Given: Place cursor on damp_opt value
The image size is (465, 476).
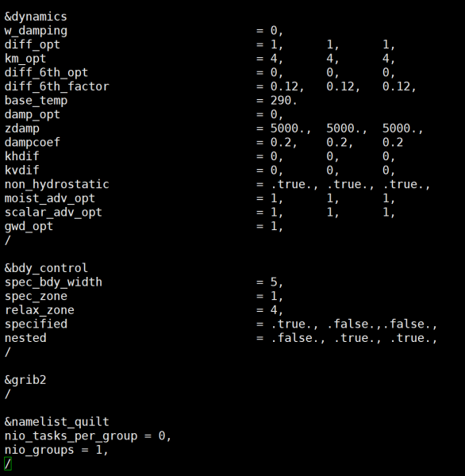Looking at the screenshot, I should pyautogui.click(x=274, y=114).
